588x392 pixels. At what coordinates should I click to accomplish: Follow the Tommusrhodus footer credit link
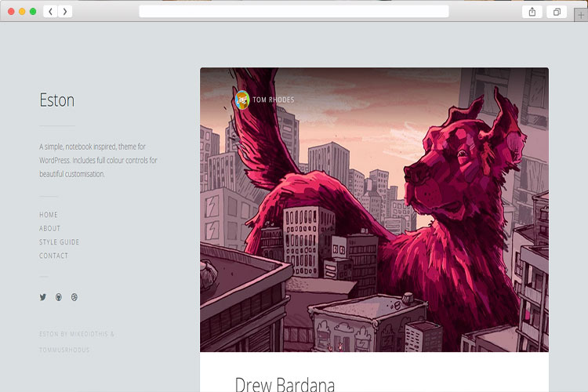click(x=64, y=350)
